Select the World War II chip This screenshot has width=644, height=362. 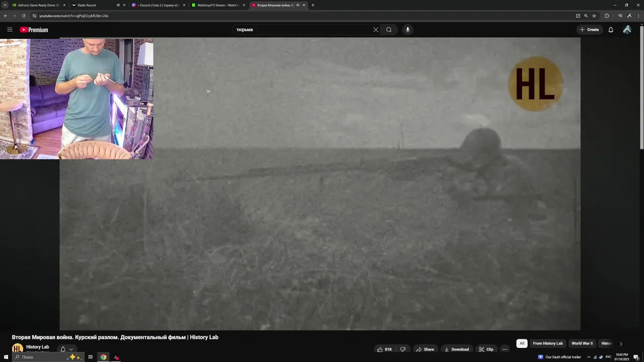[x=582, y=343]
